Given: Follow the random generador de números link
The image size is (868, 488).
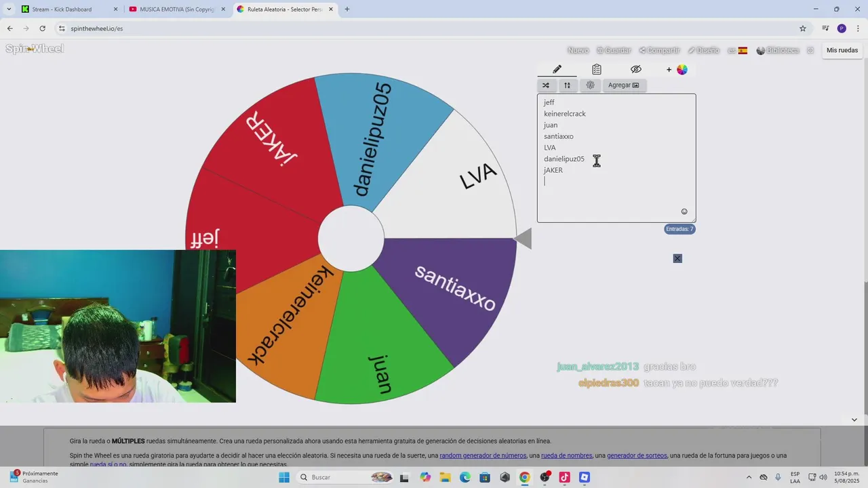Looking at the screenshot, I should tap(483, 455).
